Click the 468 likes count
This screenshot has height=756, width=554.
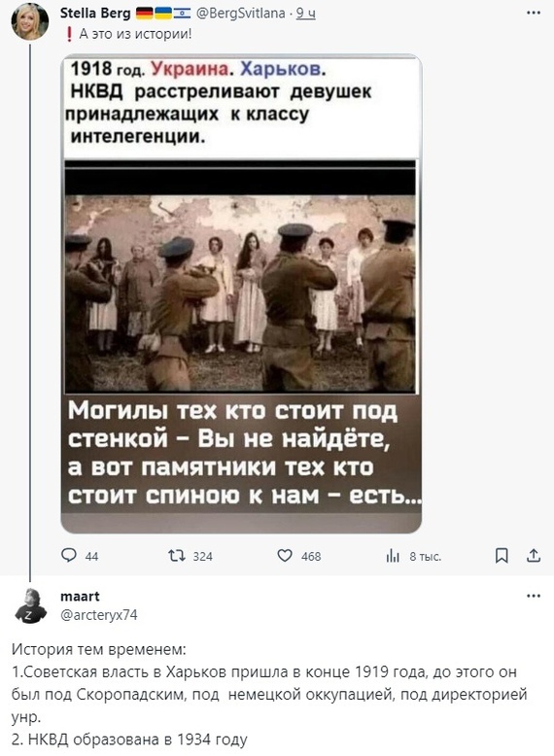tap(311, 557)
